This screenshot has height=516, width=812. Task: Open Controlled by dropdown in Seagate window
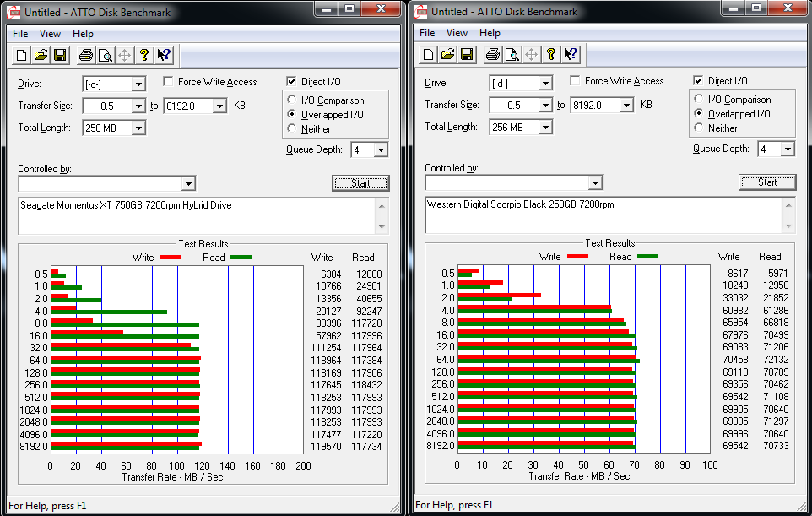pyautogui.click(x=188, y=183)
